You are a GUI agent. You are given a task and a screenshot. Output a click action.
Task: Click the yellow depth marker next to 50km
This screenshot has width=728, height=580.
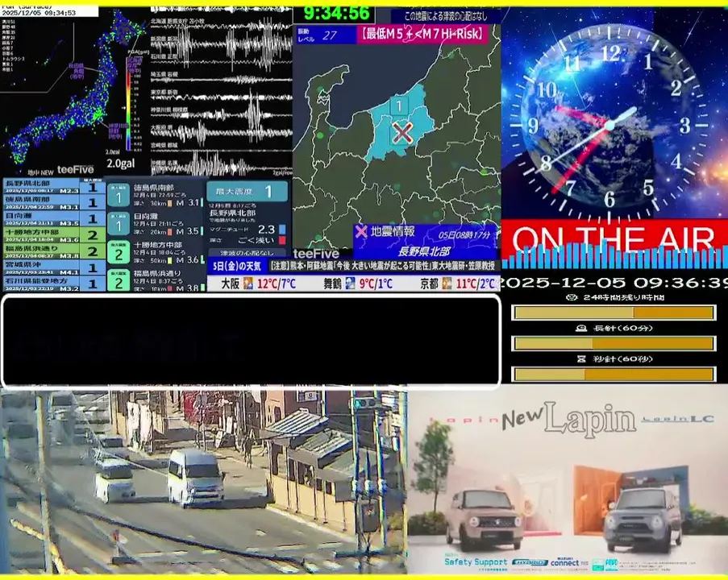point(170,260)
